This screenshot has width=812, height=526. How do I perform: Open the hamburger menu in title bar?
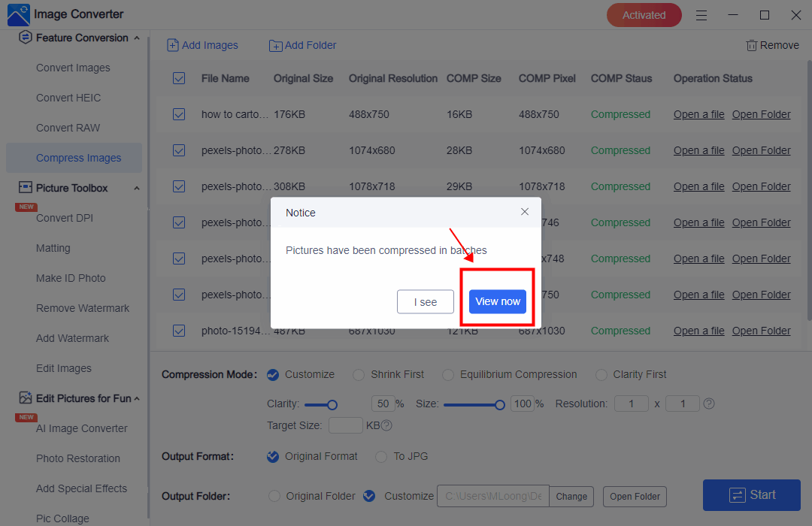click(x=701, y=15)
